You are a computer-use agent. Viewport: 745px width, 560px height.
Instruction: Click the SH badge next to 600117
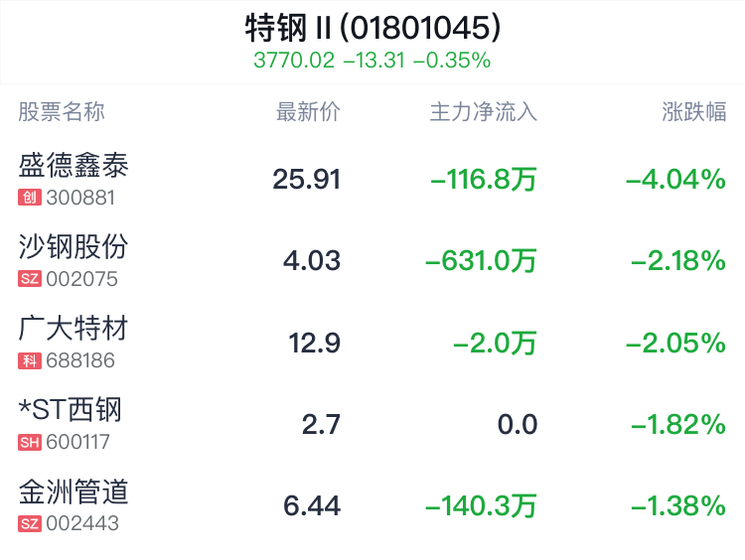pos(30,442)
